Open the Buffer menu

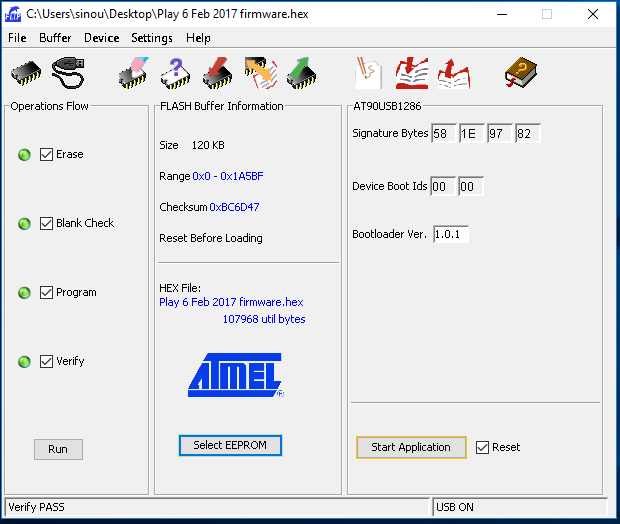pos(55,38)
